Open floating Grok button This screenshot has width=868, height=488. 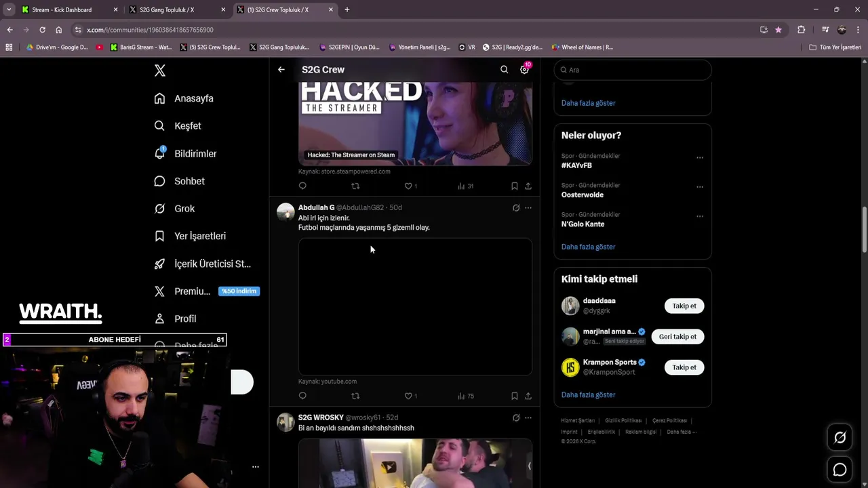click(840, 438)
